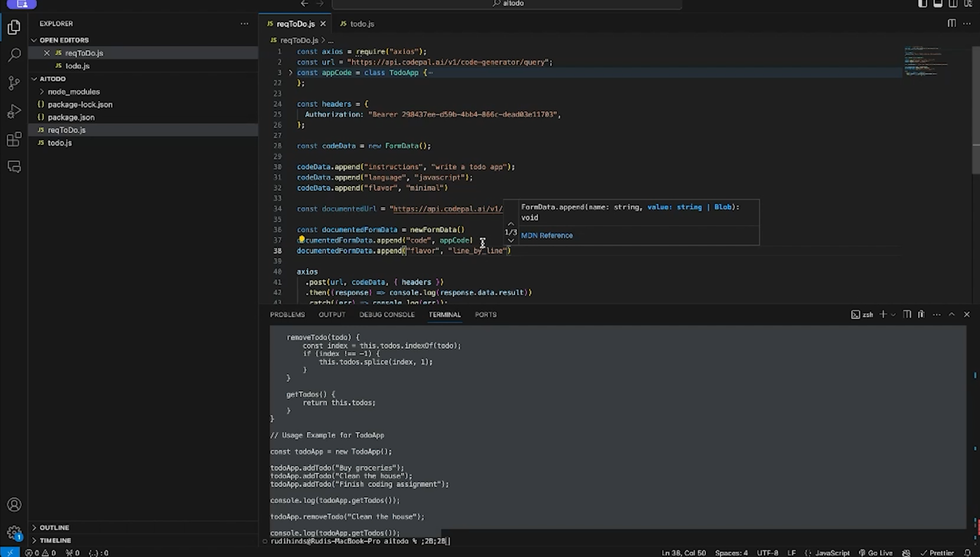Open the Source Control view

[x=14, y=83]
